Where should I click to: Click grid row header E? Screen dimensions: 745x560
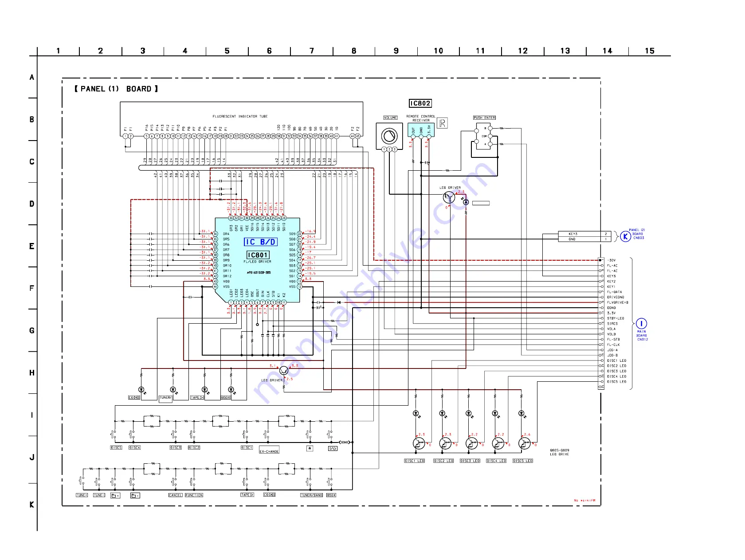click(x=31, y=246)
